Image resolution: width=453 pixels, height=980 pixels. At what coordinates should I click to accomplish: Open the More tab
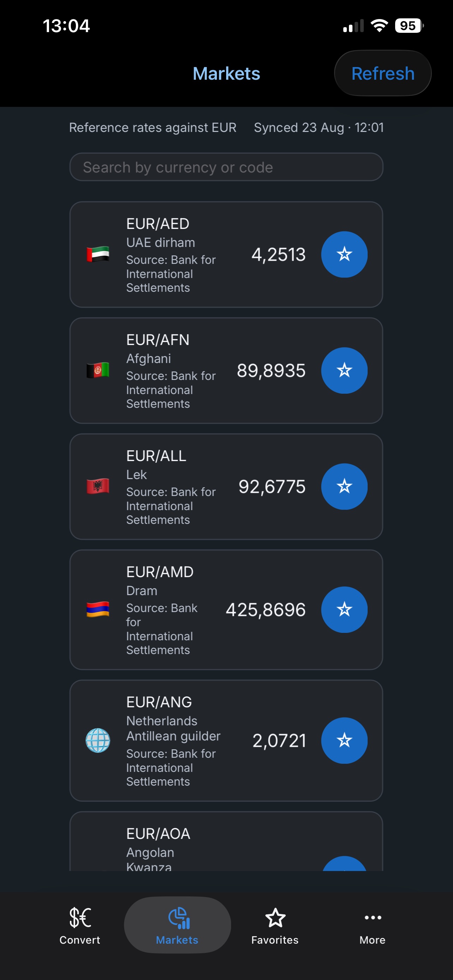pos(372,925)
